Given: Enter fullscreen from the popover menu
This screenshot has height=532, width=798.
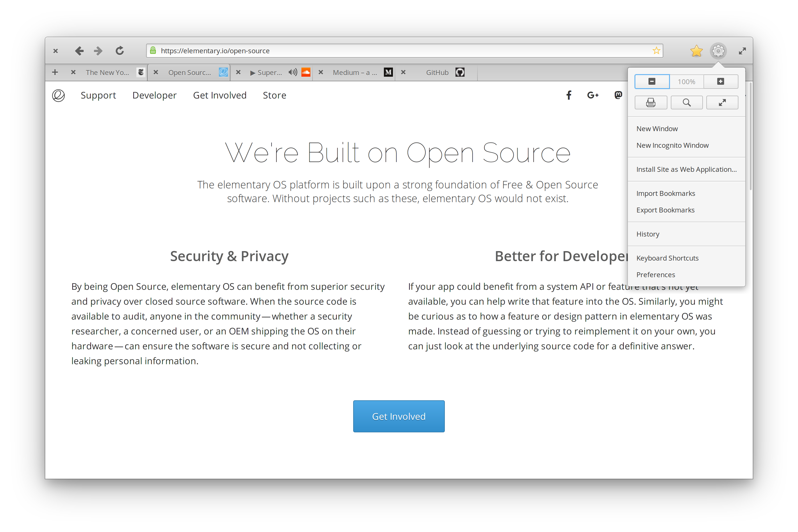Looking at the screenshot, I should tap(722, 103).
